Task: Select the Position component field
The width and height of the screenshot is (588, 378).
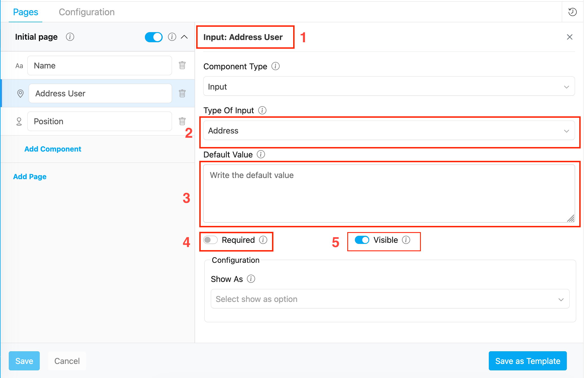Action: click(x=100, y=121)
